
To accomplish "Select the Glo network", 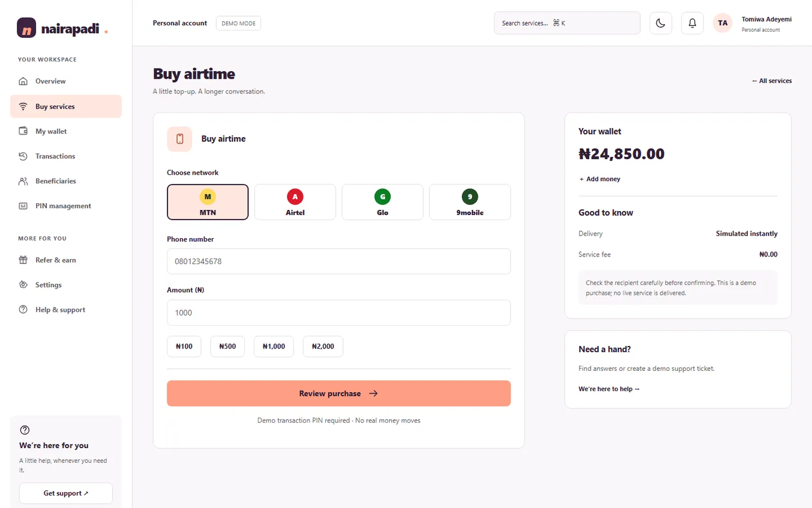I will [382, 202].
